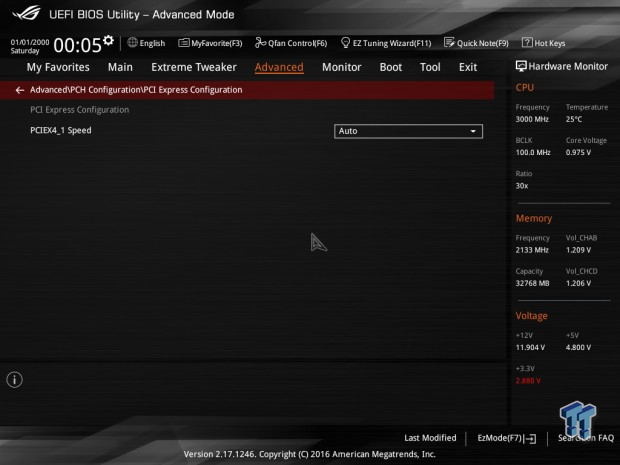Click the back arrow in breadcrumb
620x465 pixels.
[20, 90]
